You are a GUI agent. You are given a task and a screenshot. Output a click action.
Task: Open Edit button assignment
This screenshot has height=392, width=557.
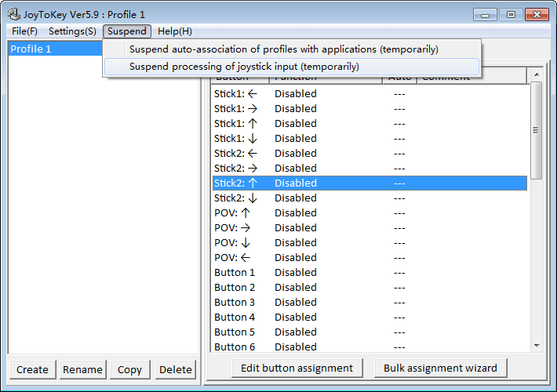[x=297, y=368]
